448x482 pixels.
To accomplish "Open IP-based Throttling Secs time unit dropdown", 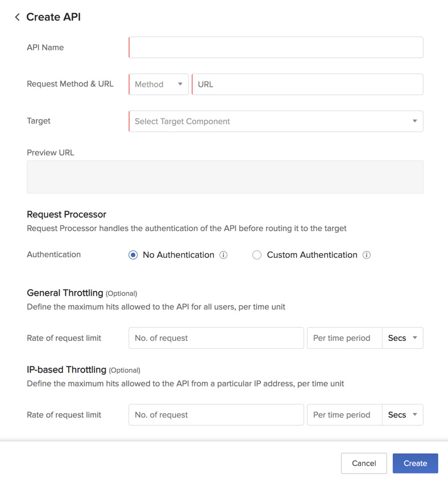I will pyautogui.click(x=403, y=415).
